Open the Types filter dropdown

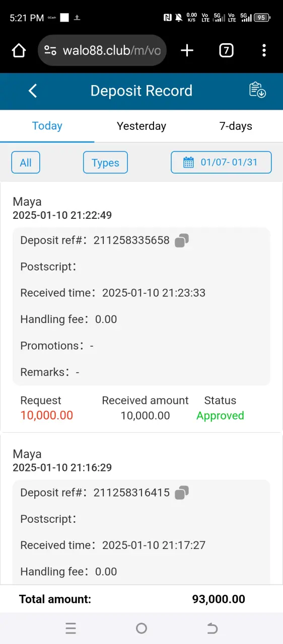point(105,163)
